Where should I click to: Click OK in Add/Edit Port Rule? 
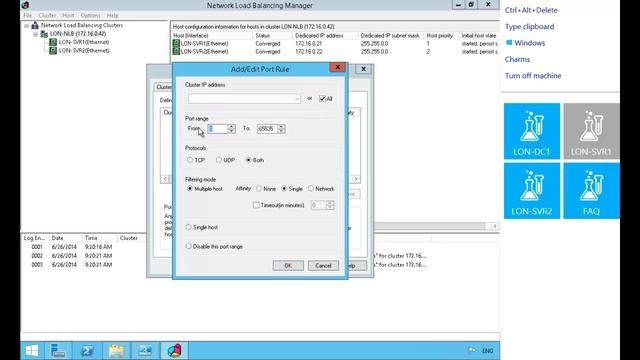288,266
